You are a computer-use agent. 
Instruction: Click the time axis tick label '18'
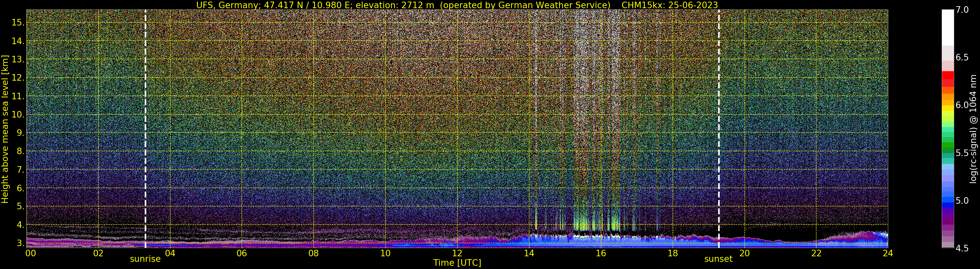(673, 253)
